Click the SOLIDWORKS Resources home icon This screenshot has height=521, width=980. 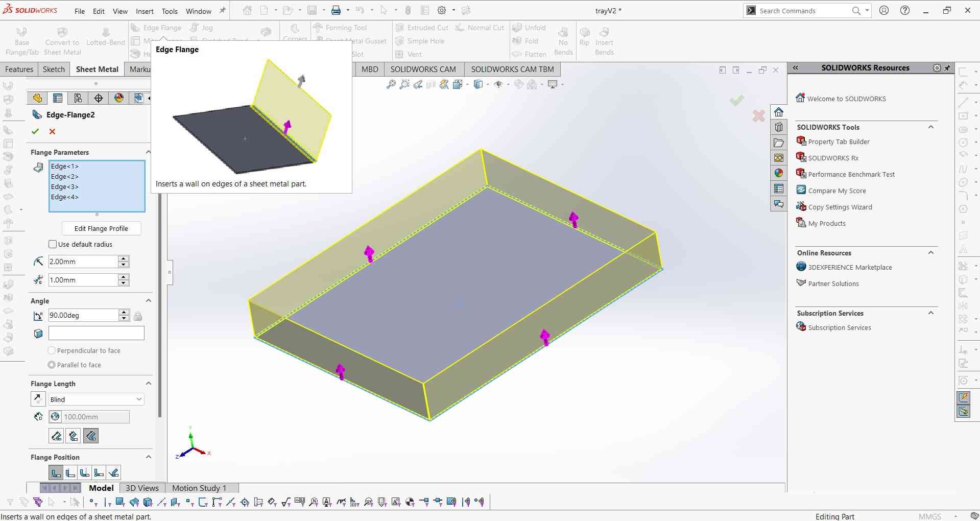point(778,112)
